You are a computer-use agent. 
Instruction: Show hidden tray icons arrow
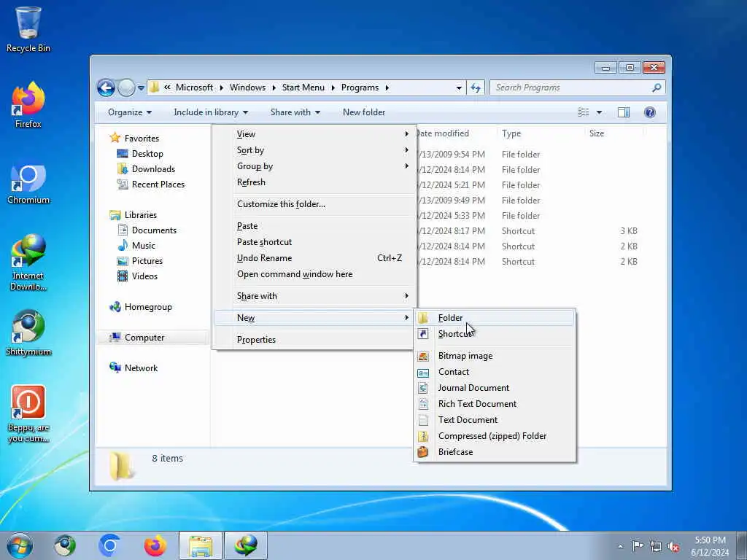[620, 546]
